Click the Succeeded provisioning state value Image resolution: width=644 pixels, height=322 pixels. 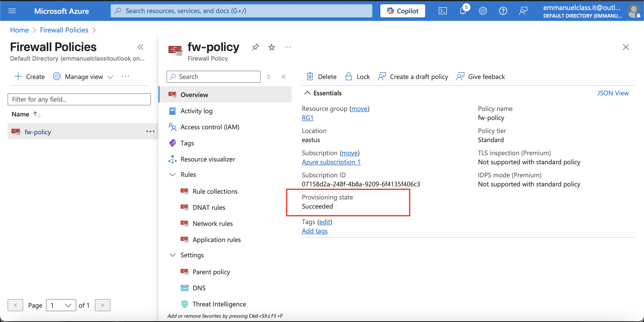[317, 206]
